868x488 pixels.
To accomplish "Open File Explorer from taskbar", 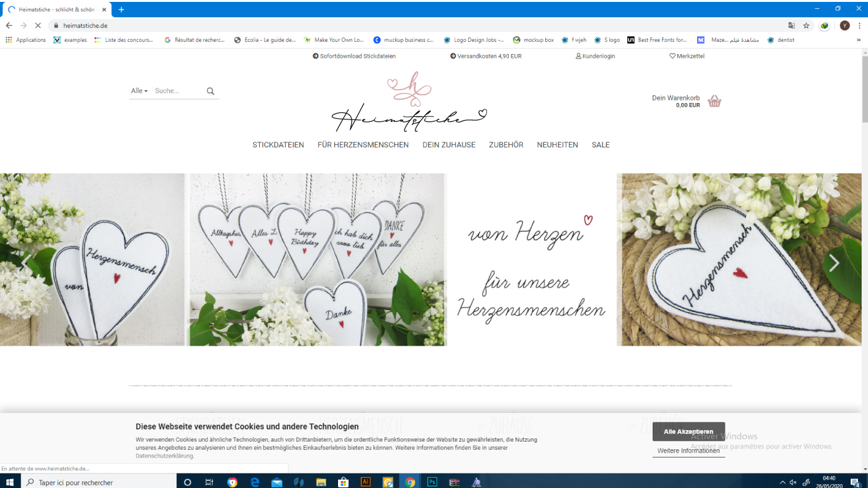I will pyautogui.click(x=321, y=482).
